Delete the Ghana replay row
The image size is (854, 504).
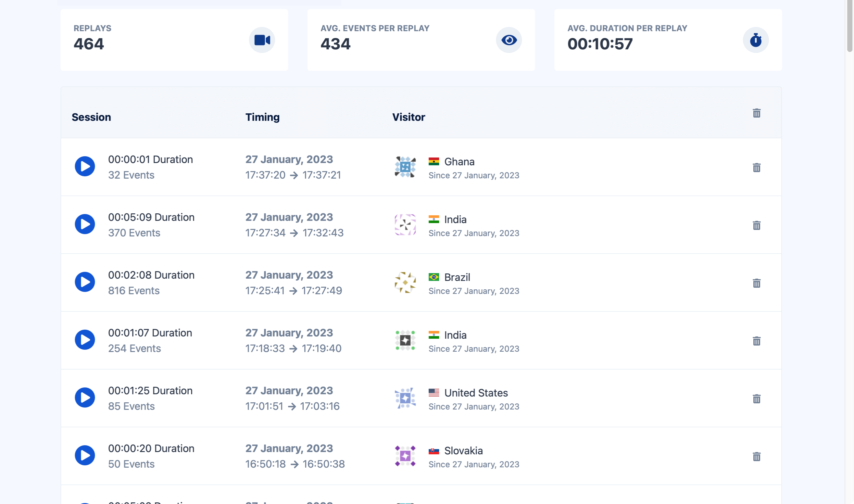coord(757,168)
